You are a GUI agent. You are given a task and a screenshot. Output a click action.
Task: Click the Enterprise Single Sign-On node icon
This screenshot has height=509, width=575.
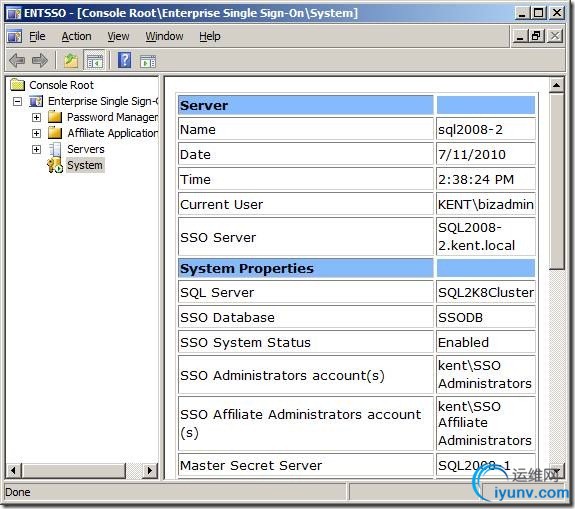tap(36, 101)
